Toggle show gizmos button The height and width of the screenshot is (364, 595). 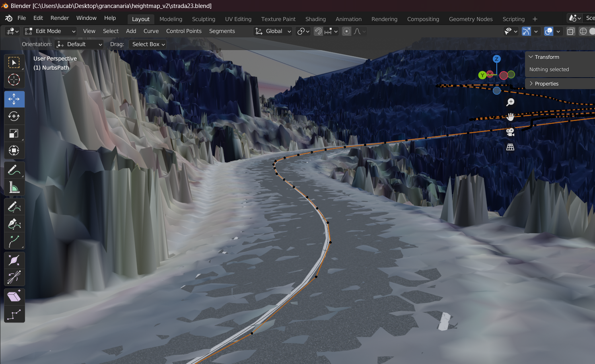point(527,31)
